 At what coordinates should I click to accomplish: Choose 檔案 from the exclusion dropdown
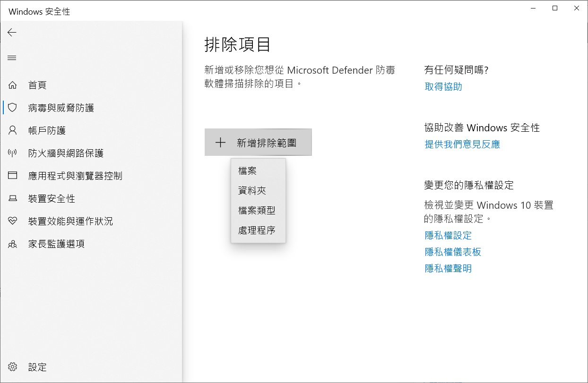coord(258,171)
